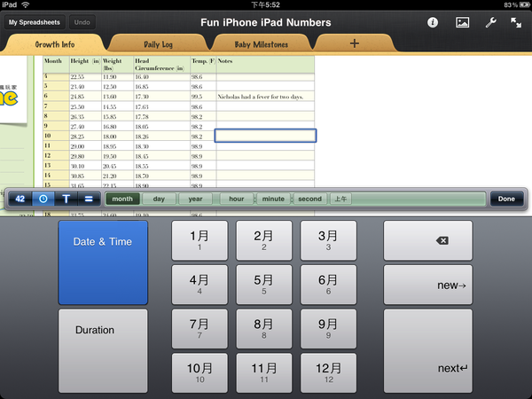Select the hour field token
This screenshot has height=399, width=532.
pyautogui.click(x=237, y=199)
